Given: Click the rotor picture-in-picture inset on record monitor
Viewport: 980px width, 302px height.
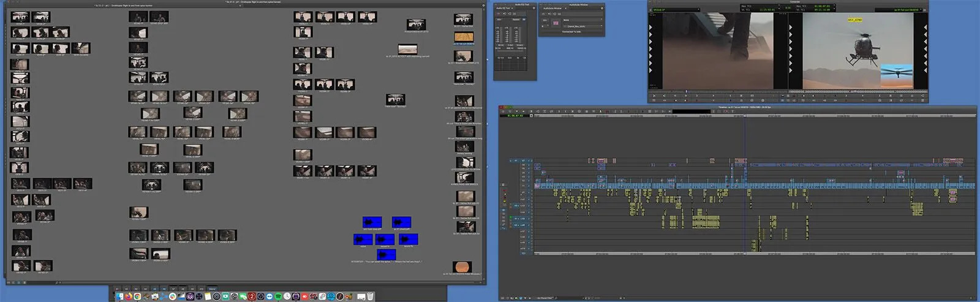Looking at the screenshot, I should click(x=897, y=76).
